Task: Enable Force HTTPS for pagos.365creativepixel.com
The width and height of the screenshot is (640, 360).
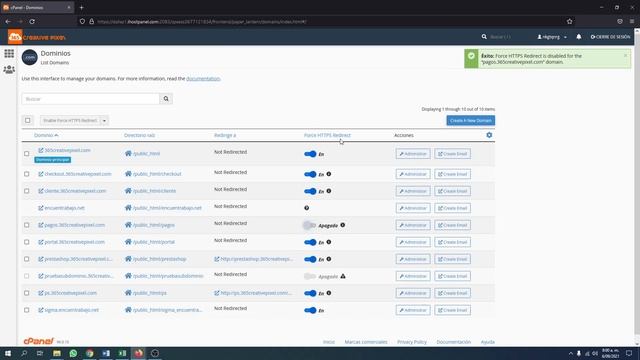Action: [309, 225]
